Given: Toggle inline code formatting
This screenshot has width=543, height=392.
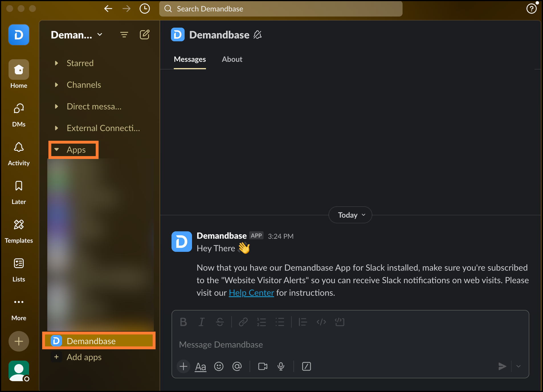Looking at the screenshot, I should 321,322.
